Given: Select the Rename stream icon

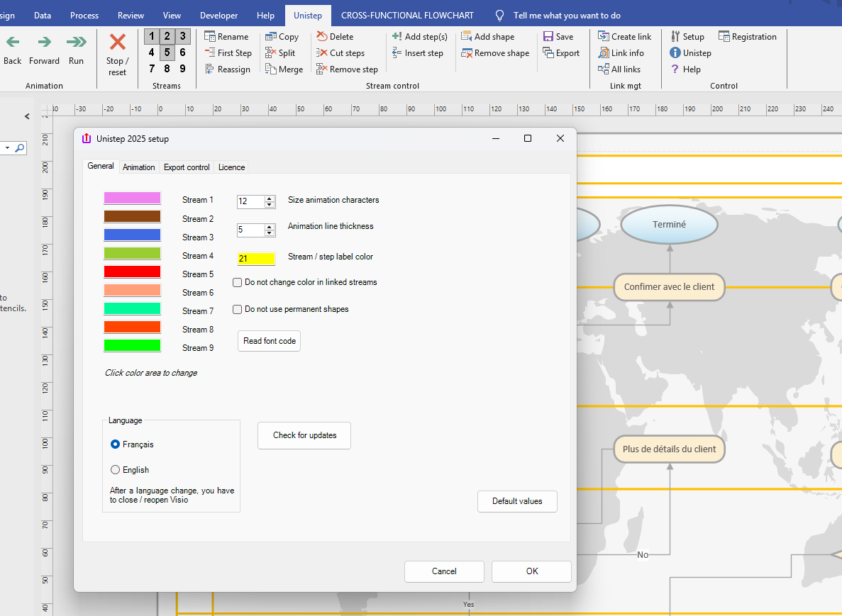Looking at the screenshot, I should click(210, 37).
